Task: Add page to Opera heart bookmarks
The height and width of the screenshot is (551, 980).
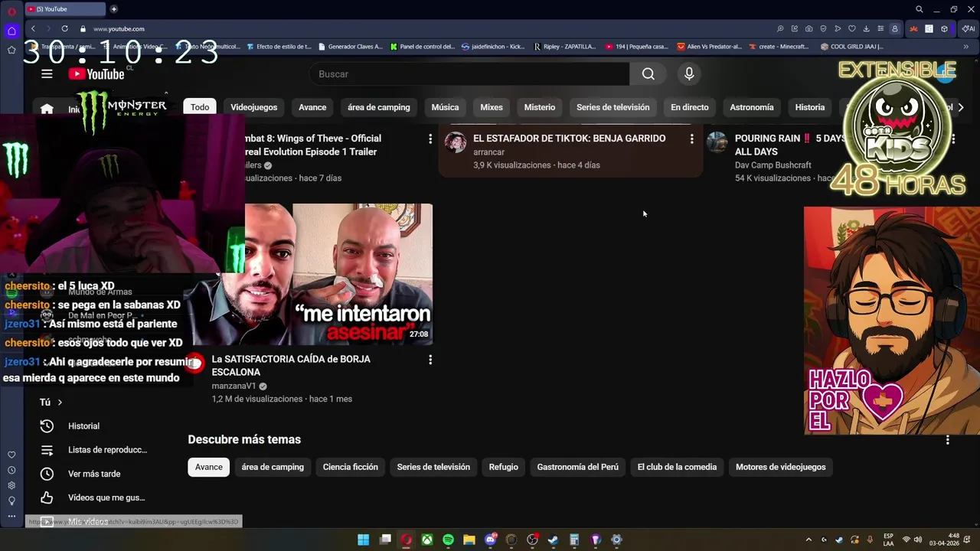Action: point(851,29)
